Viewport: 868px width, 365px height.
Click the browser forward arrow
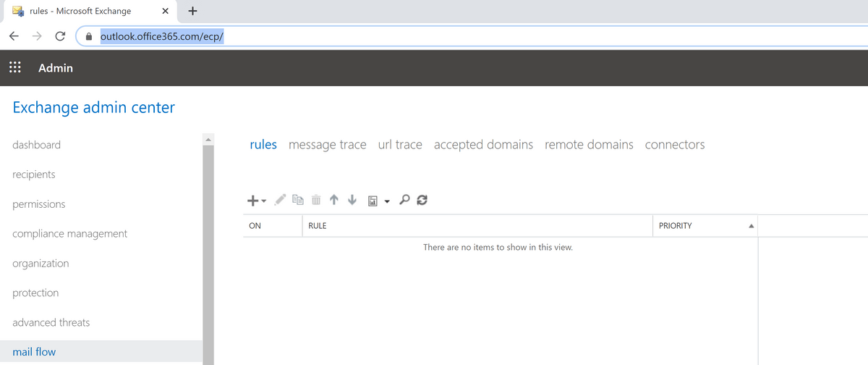[x=37, y=36]
